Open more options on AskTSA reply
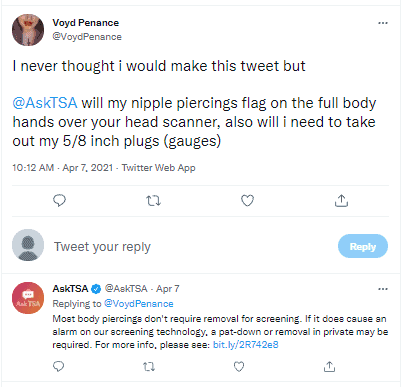The width and height of the screenshot is (405, 387). pyautogui.click(x=383, y=289)
